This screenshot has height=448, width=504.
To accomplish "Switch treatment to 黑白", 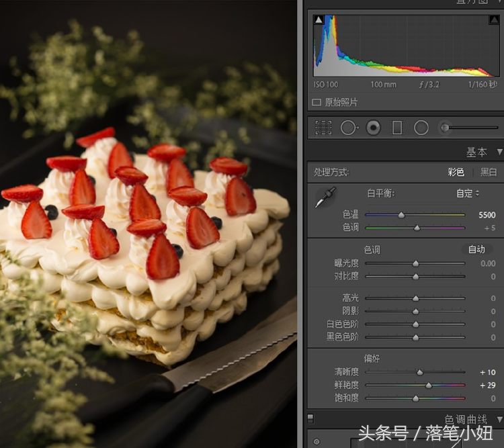I will pos(489,172).
